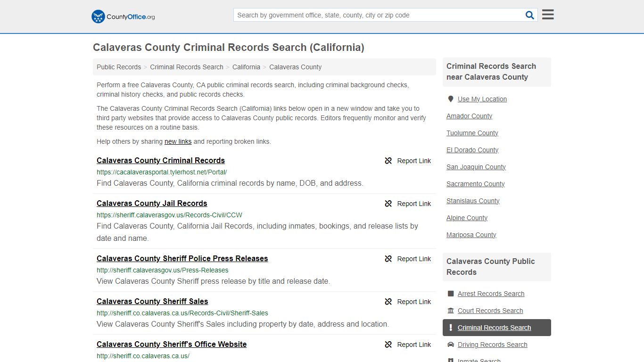Click broken-link icon for Calaveras County Jail Records

388,204
